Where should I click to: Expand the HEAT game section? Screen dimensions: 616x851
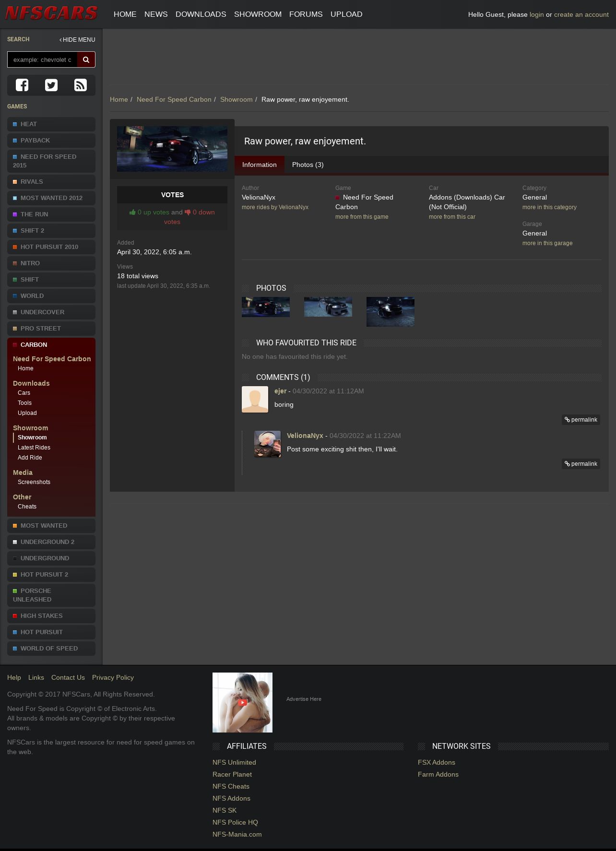pyautogui.click(x=51, y=124)
